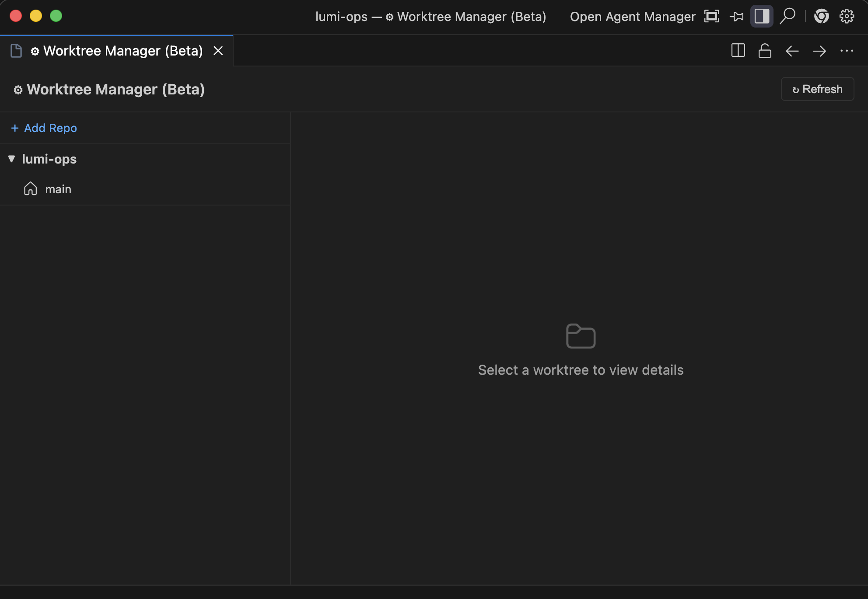Click the pin icon in the titlebar
The image size is (868, 599).
[737, 16]
